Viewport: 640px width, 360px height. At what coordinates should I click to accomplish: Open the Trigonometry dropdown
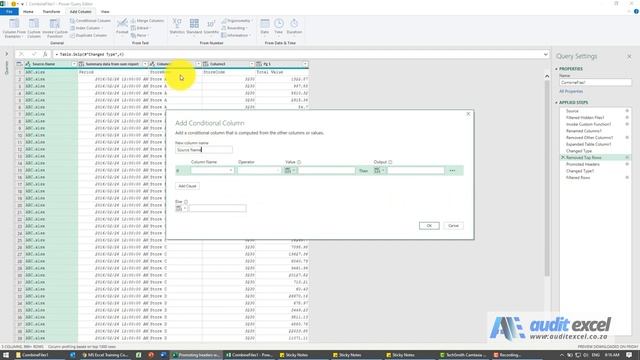pyautogui.click(x=237, y=21)
